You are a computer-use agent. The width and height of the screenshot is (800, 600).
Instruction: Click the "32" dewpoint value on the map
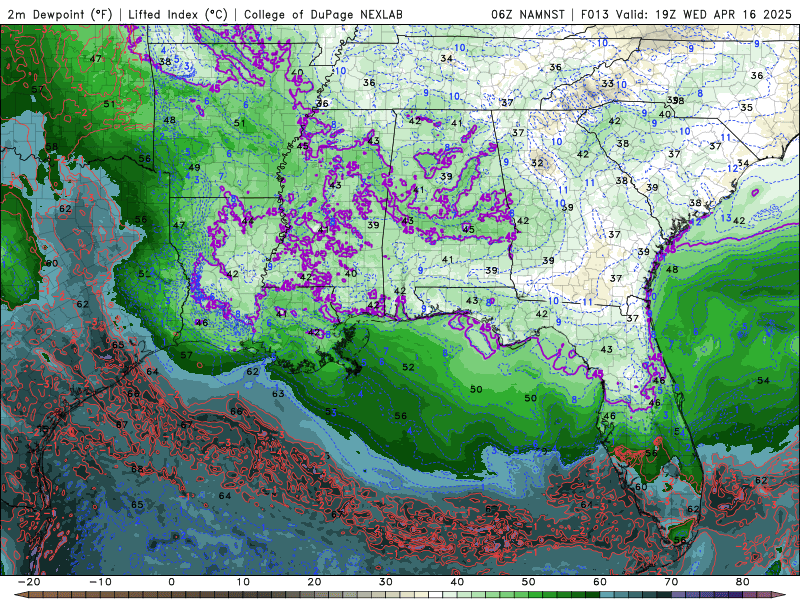(x=537, y=163)
